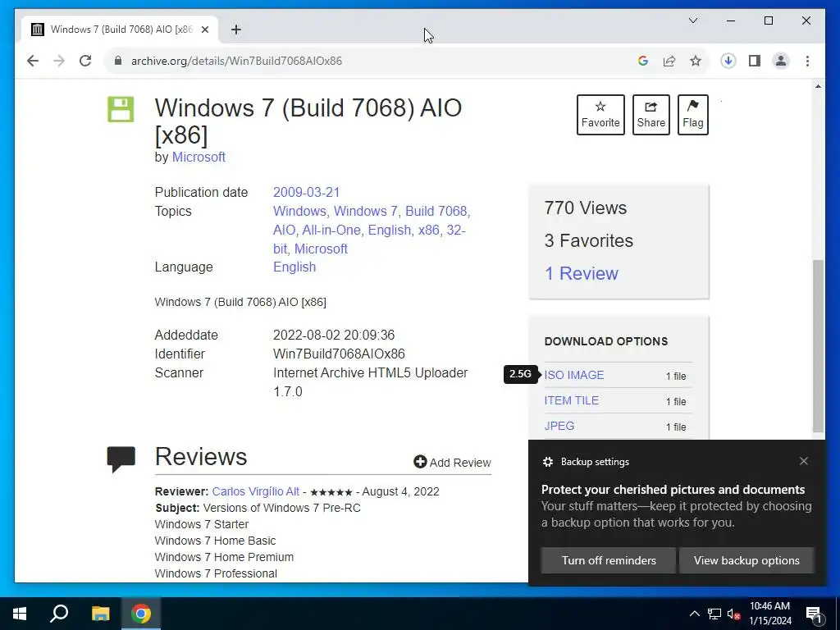Open the network status tray icon
The width and height of the screenshot is (840, 630).
714,614
